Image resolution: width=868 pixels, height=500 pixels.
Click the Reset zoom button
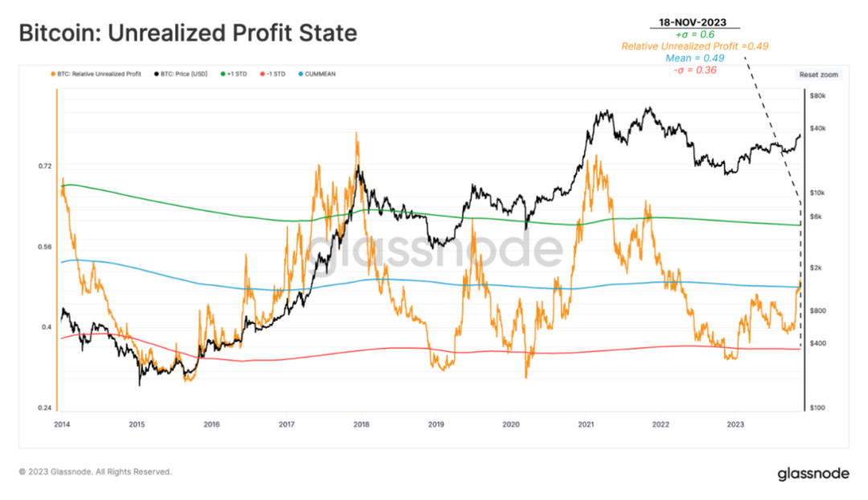point(818,75)
